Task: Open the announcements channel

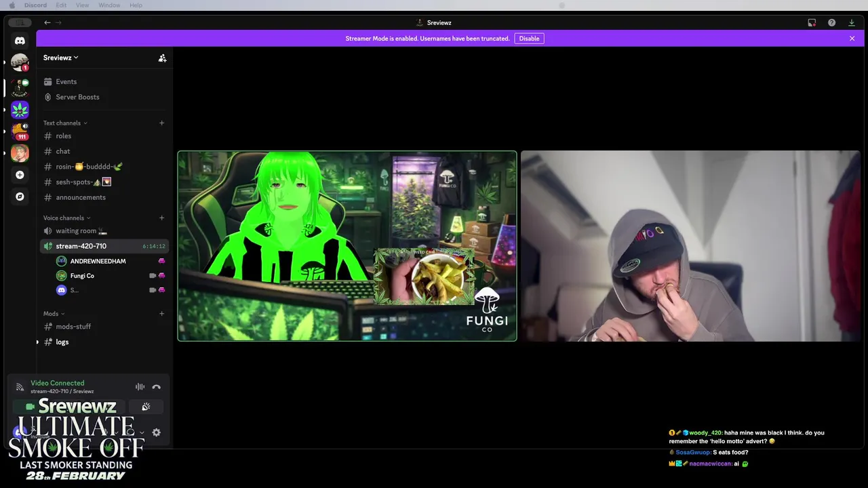Action: (x=104, y=197)
